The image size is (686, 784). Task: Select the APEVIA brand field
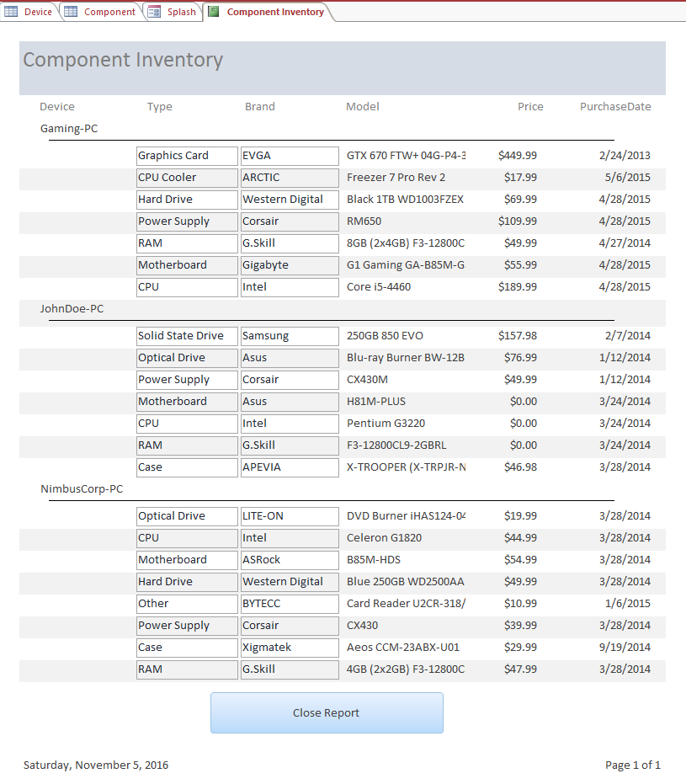click(290, 467)
